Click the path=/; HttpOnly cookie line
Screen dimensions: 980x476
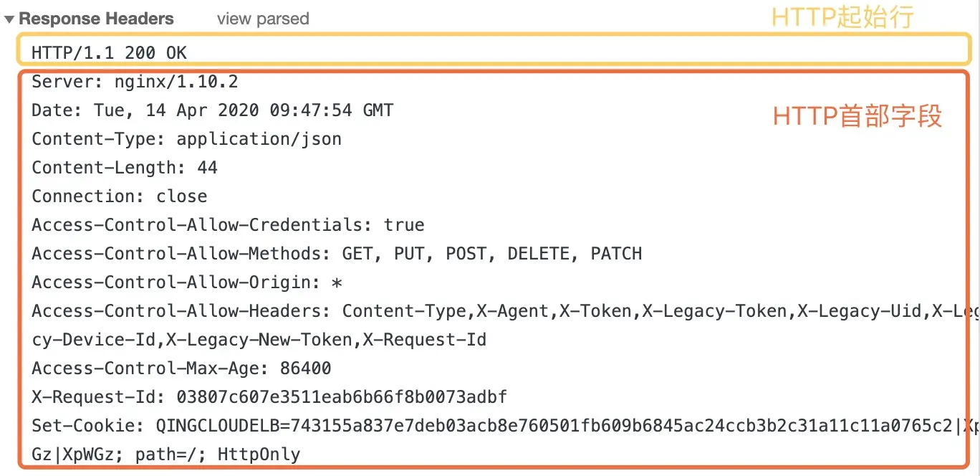pos(166,454)
